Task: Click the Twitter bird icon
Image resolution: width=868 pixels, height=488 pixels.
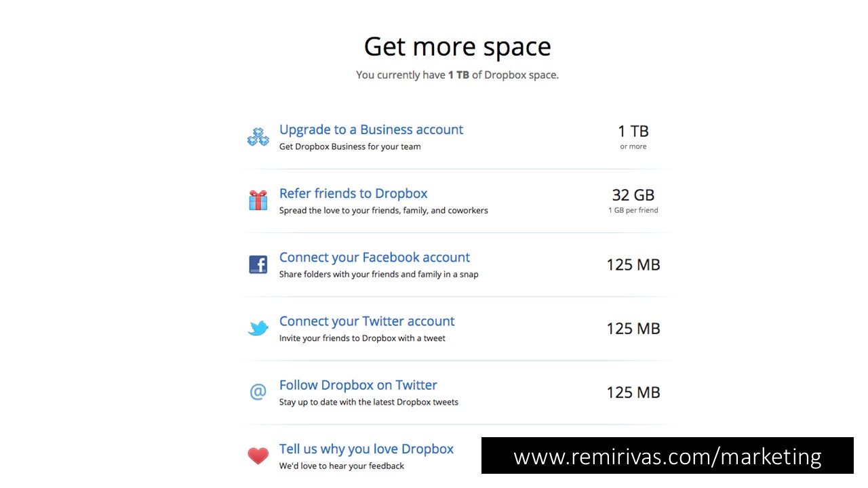Action: point(258,329)
